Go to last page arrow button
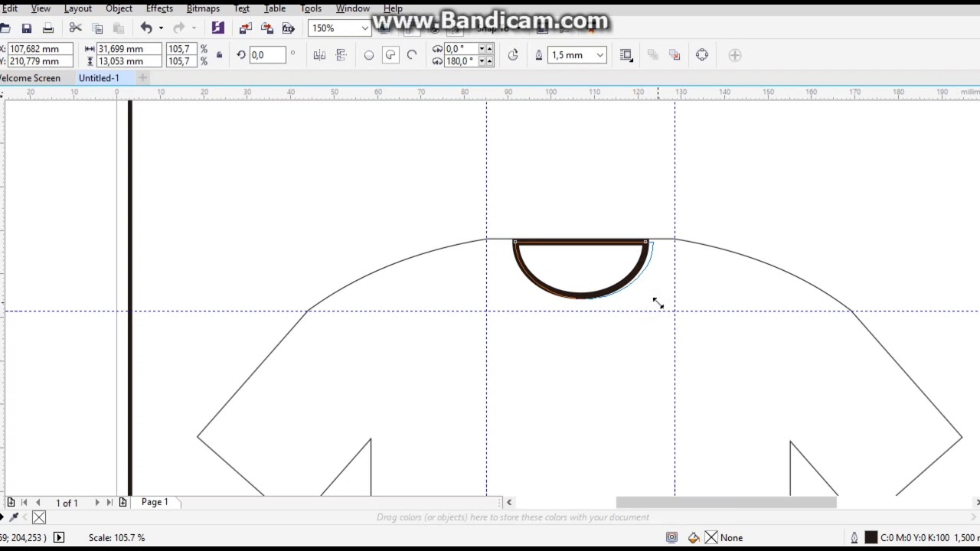The height and width of the screenshot is (551, 980). [x=109, y=502]
